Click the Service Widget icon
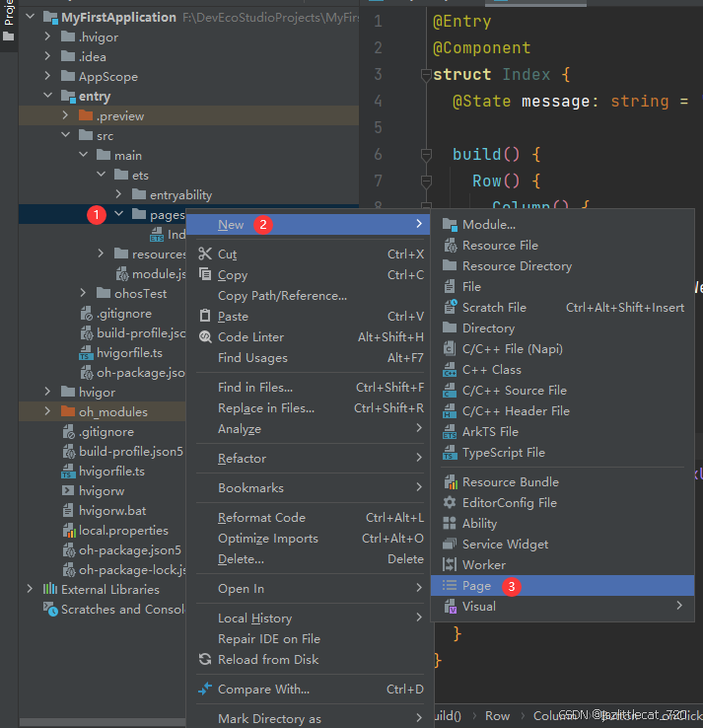The image size is (703, 728). (x=450, y=545)
